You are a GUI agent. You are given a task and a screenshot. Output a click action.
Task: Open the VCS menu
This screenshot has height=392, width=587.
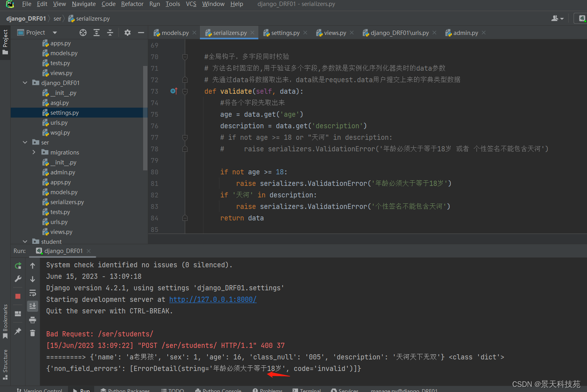click(191, 4)
